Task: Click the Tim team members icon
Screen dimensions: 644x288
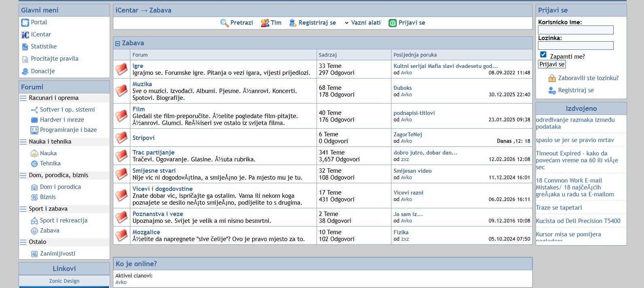Action: click(x=265, y=23)
